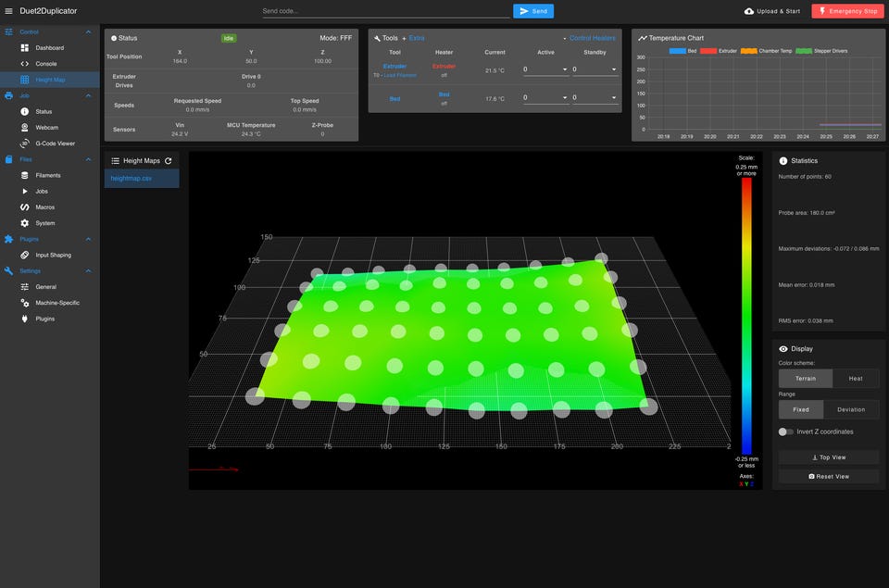Click the Top View button
Viewport: 889px width, 588px height.
pyautogui.click(x=828, y=457)
